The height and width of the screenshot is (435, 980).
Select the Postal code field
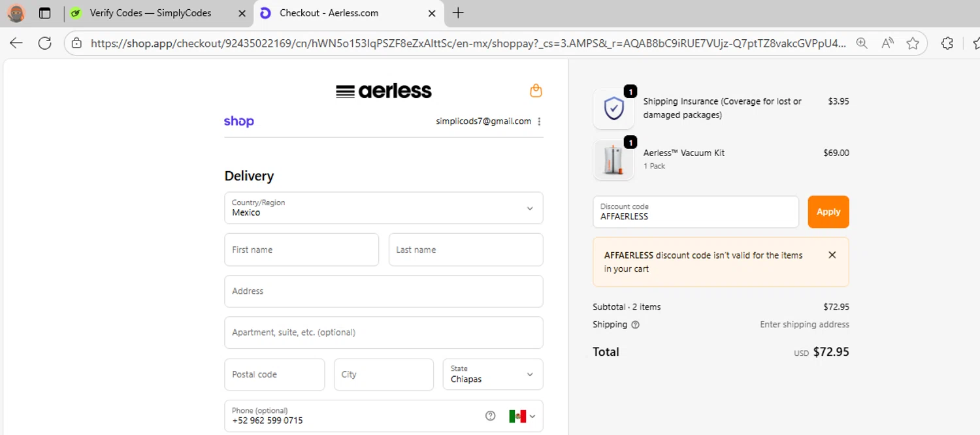(x=274, y=374)
